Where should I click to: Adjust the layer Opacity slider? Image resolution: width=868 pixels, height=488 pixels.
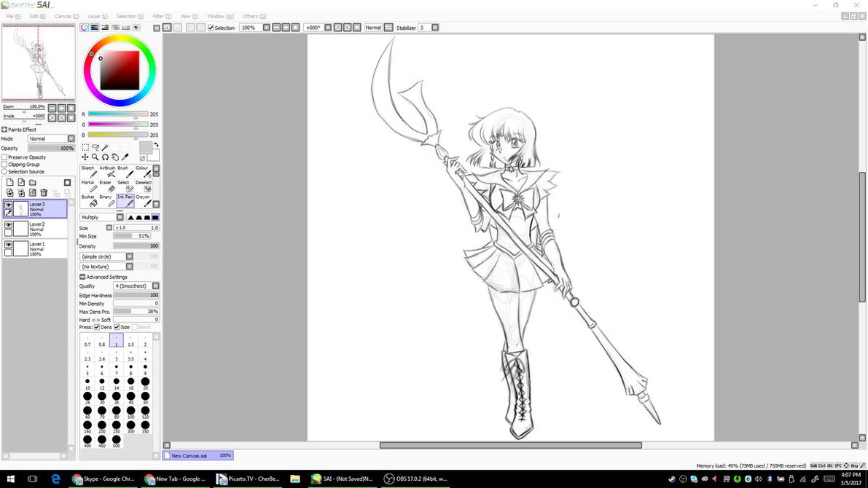click(x=51, y=149)
